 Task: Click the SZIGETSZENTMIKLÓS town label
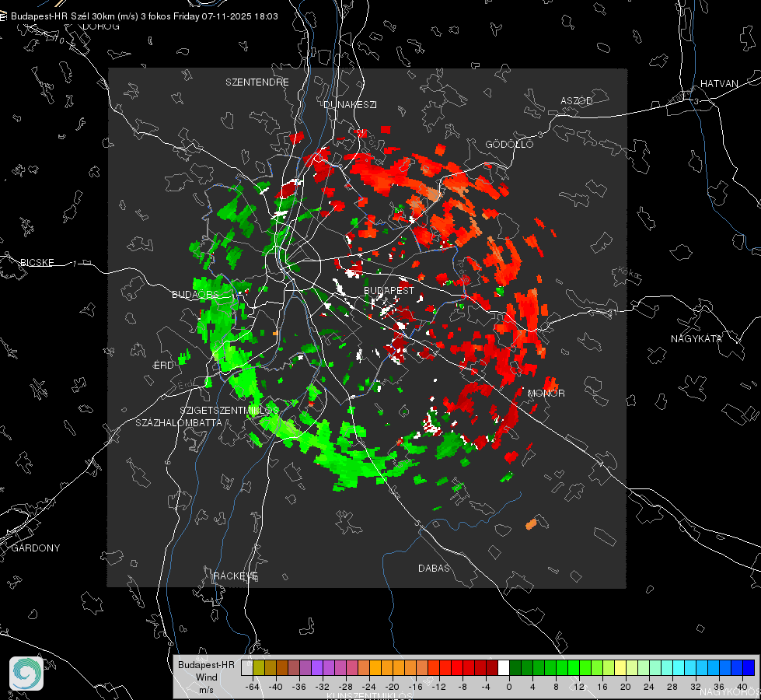(x=229, y=411)
